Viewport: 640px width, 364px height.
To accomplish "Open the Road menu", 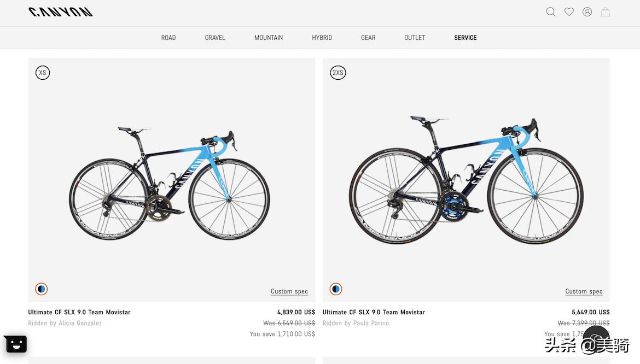I will tap(168, 38).
